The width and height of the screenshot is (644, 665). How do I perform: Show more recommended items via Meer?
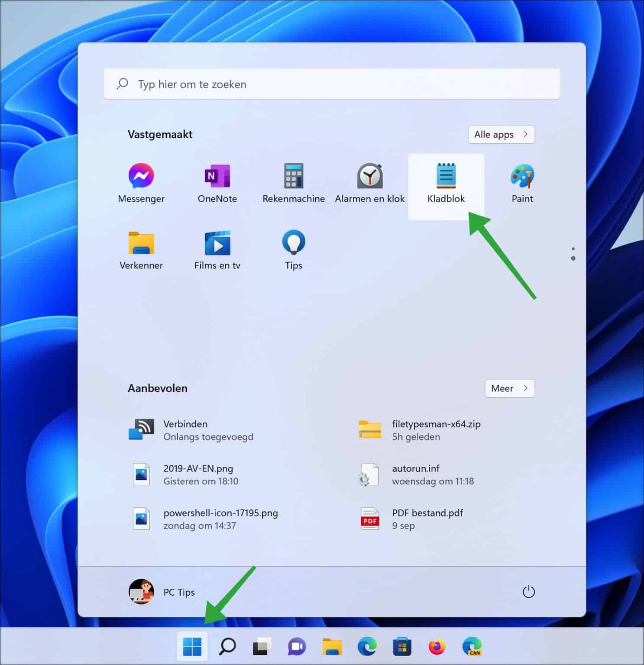pyautogui.click(x=510, y=388)
